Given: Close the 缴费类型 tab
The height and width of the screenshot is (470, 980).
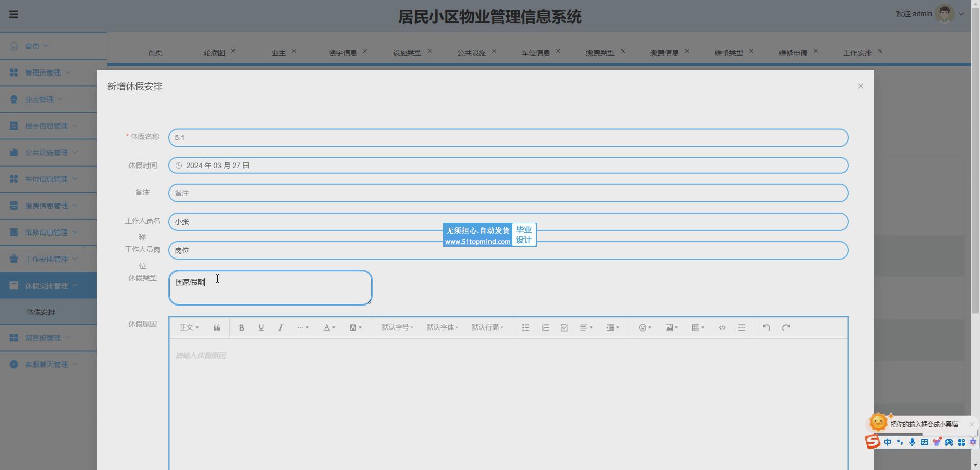Looking at the screenshot, I should pos(623,51).
